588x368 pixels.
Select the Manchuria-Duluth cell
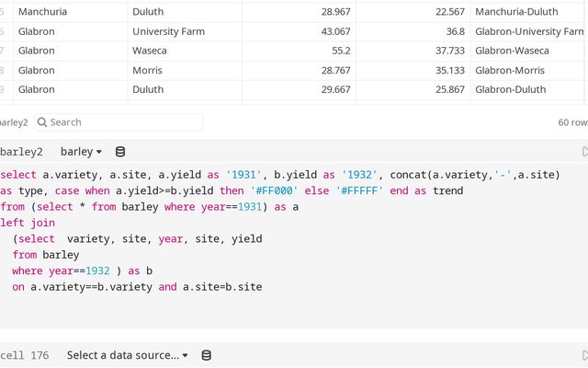(516, 12)
